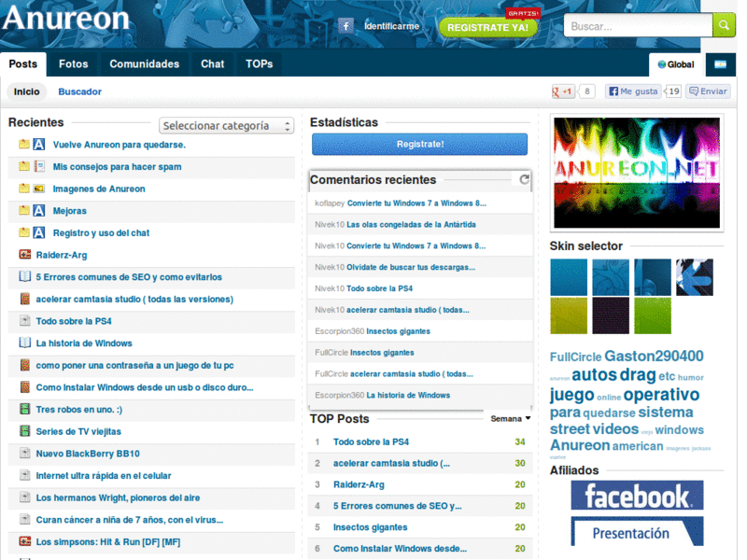This screenshot has width=747, height=560.
Task: Select the Inicio submenu item
Action: 27,91
